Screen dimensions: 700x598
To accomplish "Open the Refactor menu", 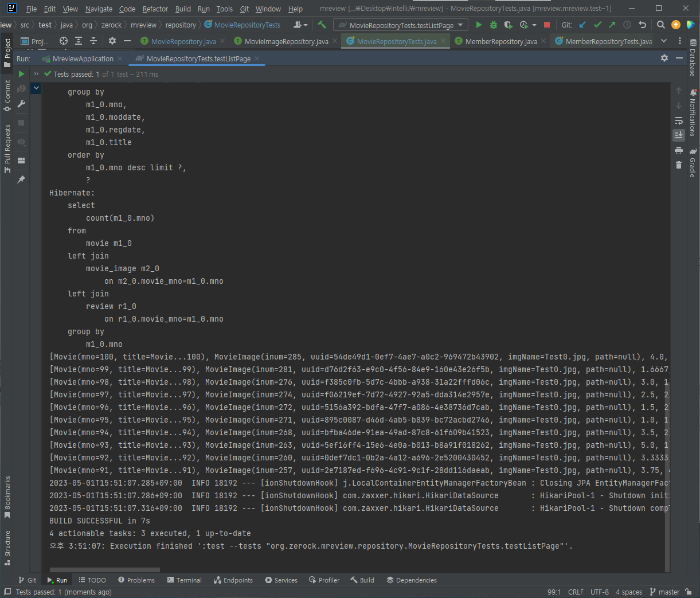I will pyautogui.click(x=155, y=9).
